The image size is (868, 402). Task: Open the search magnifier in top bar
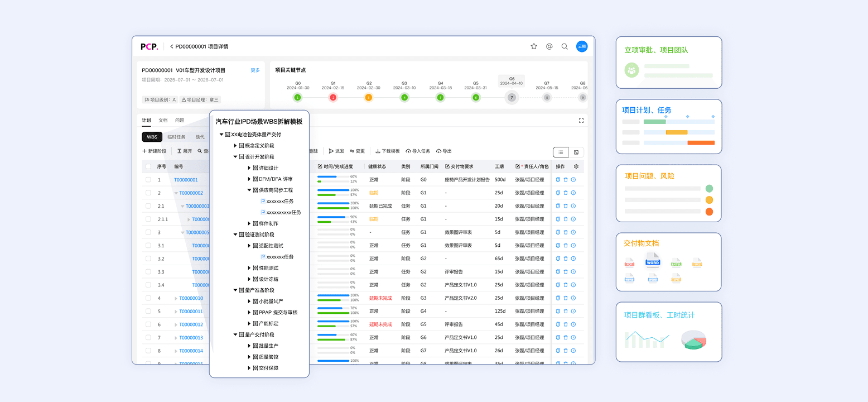(x=565, y=46)
